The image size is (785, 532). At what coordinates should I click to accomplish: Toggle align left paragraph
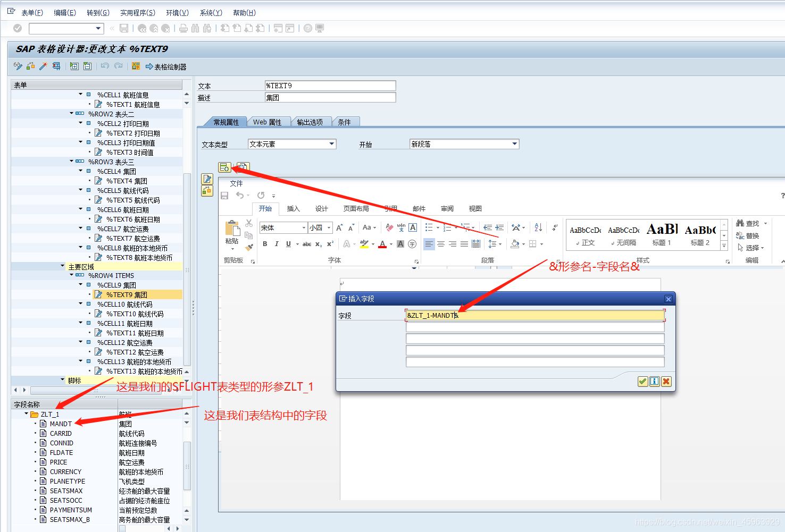(429, 244)
